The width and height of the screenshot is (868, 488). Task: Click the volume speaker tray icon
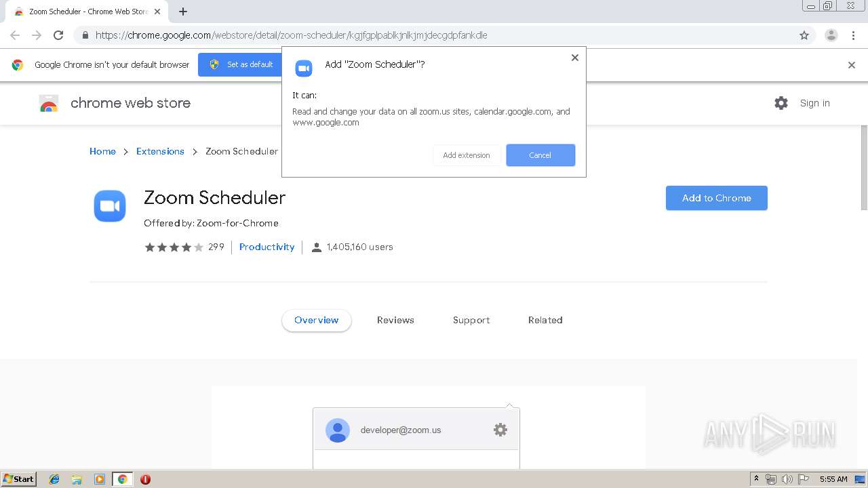tap(787, 479)
